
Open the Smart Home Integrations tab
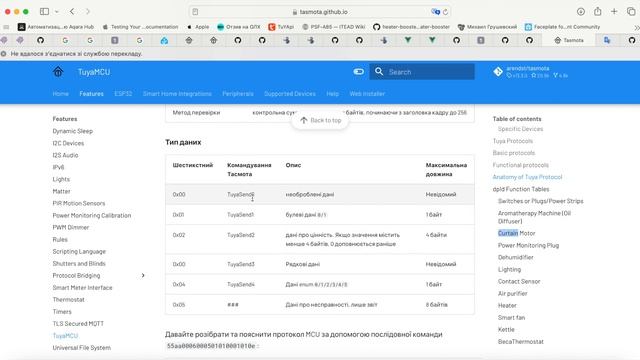[x=177, y=93]
